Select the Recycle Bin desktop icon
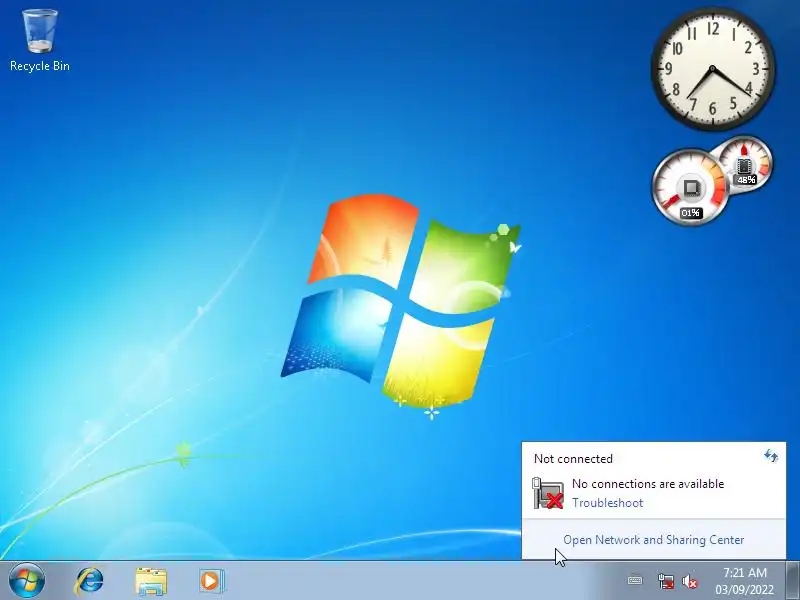 click(40, 40)
